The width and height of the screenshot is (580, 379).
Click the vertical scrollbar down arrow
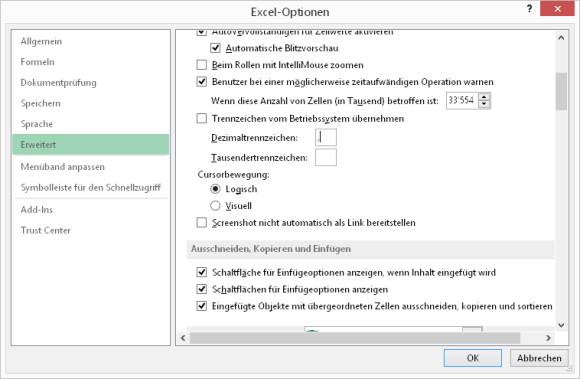[x=561, y=325]
